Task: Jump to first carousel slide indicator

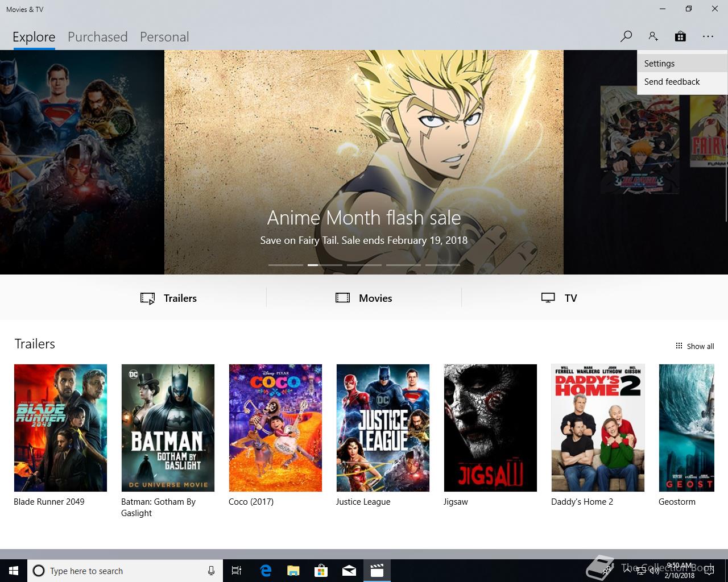Action: [x=286, y=265]
